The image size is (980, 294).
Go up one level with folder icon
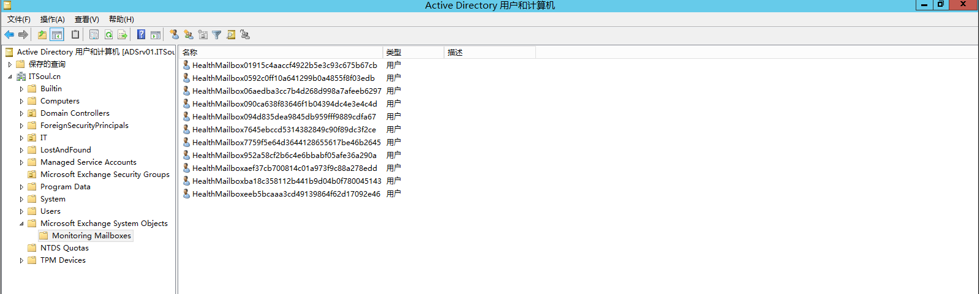(42, 35)
